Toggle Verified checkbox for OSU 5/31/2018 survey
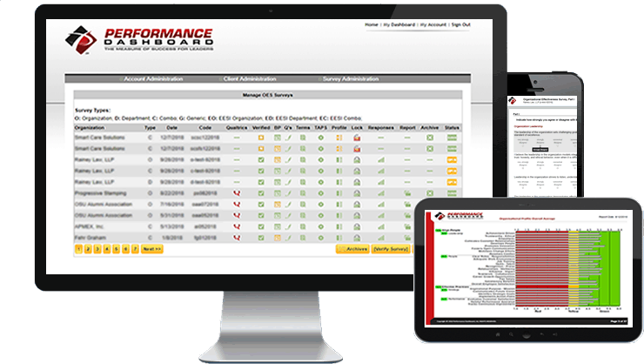 tap(261, 215)
